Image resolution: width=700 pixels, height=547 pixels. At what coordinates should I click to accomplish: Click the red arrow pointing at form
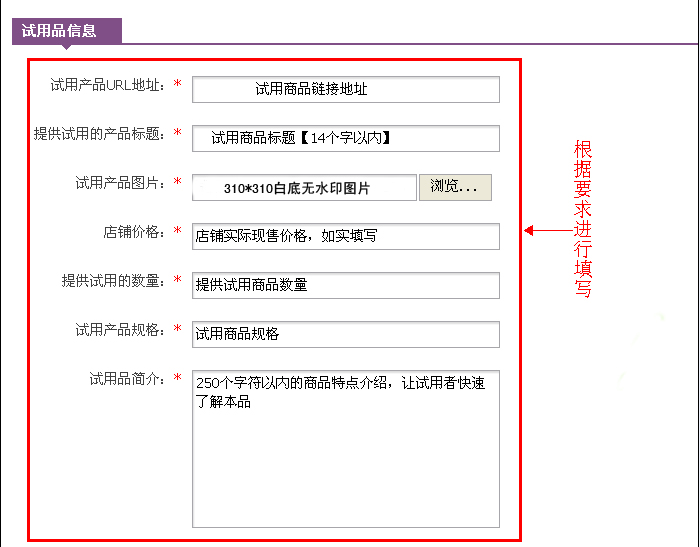point(545,231)
